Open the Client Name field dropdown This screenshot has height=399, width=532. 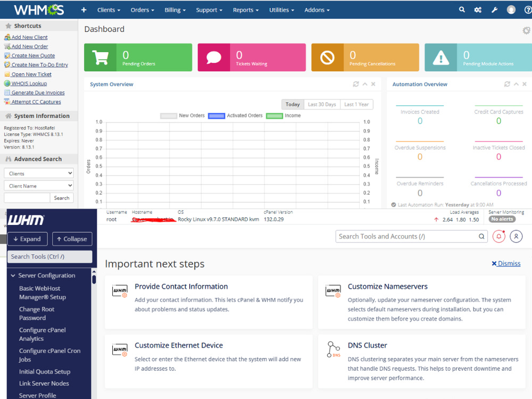coord(39,186)
